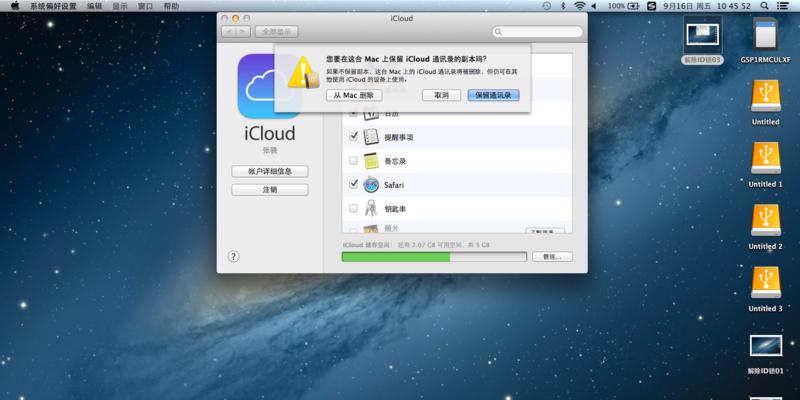Click the Bluetooth menu bar icon

point(563,6)
